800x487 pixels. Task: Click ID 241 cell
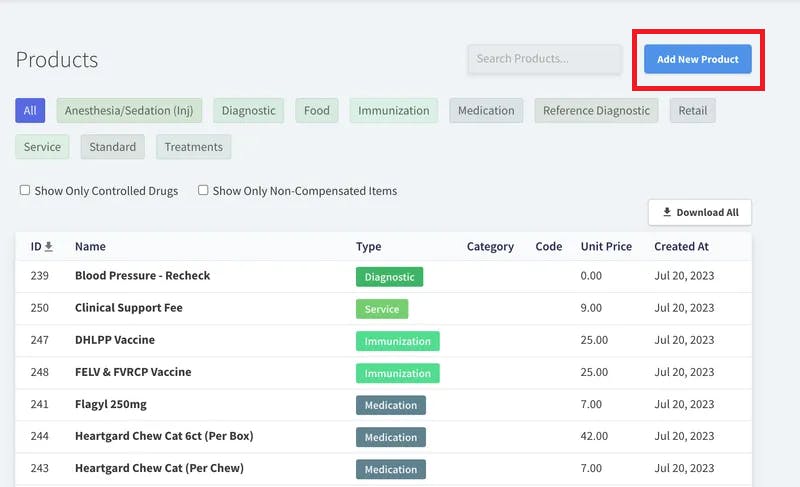point(40,404)
